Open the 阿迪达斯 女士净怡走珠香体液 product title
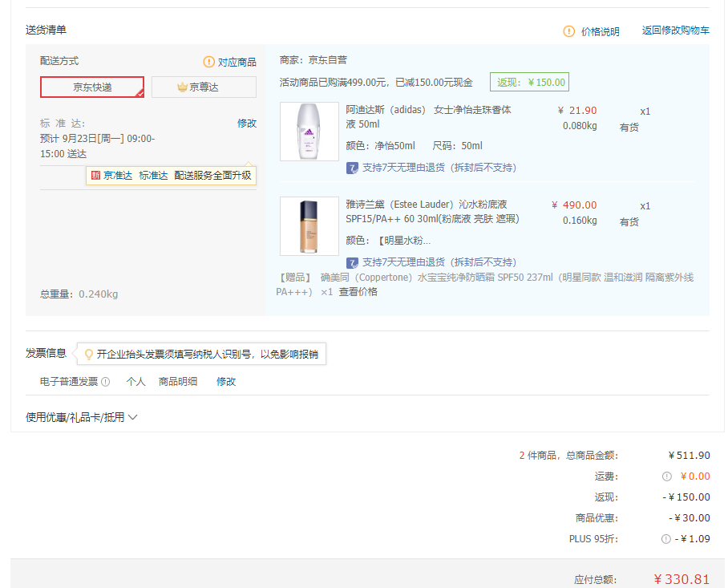Image resolution: width=728 pixels, height=588 pixels. (428, 116)
